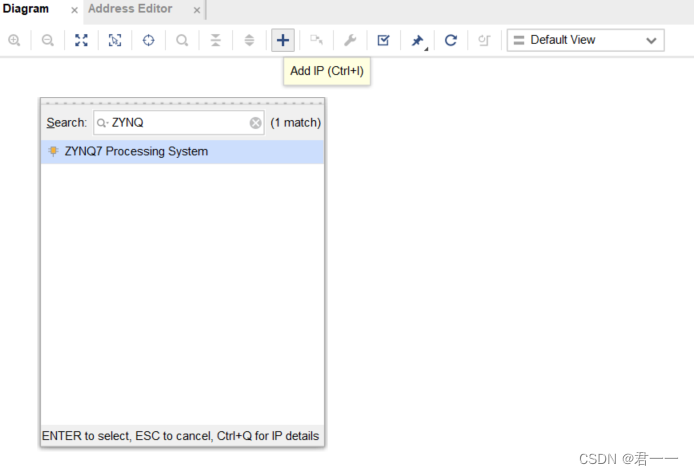This screenshot has width=694, height=475.
Task: Open the Default View dropdown
Action: (x=586, y=40)
